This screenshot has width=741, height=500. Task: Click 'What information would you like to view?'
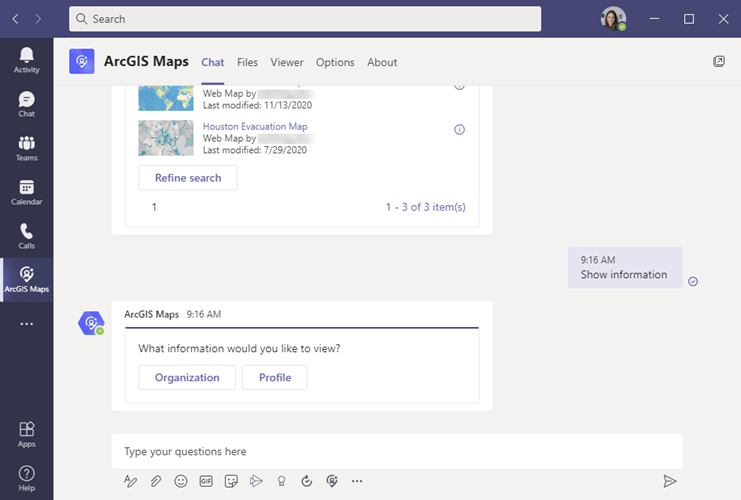(x=239, y=349)
